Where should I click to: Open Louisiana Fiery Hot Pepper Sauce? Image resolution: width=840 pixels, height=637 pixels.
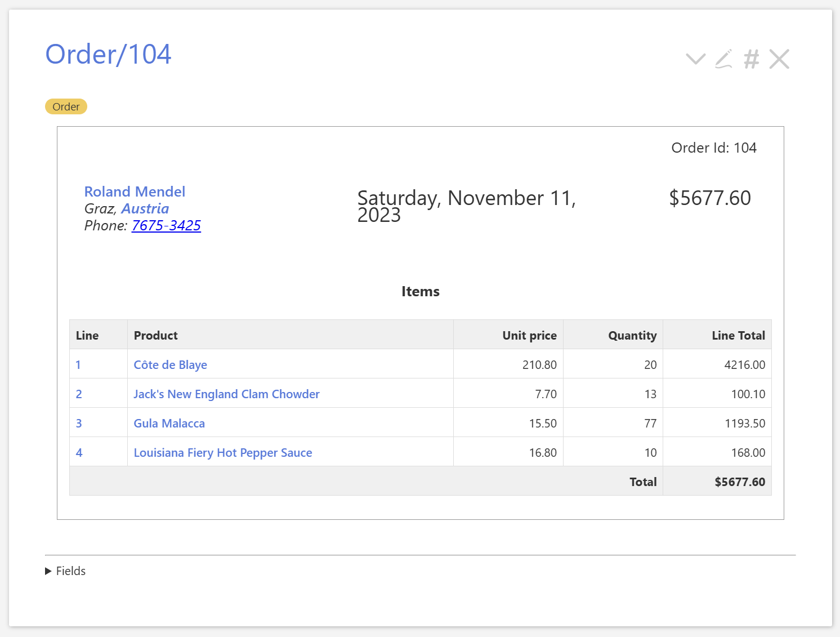coord(222,453)
